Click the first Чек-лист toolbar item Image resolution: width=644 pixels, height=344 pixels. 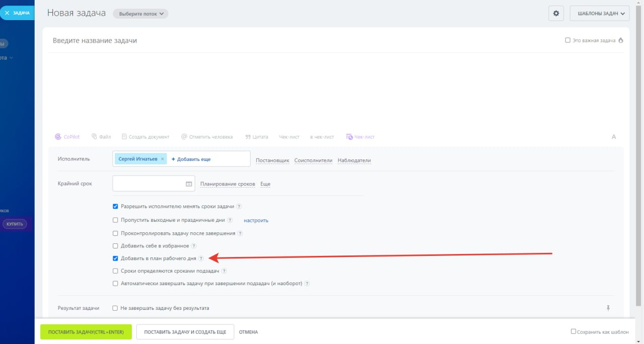point(289,137)
